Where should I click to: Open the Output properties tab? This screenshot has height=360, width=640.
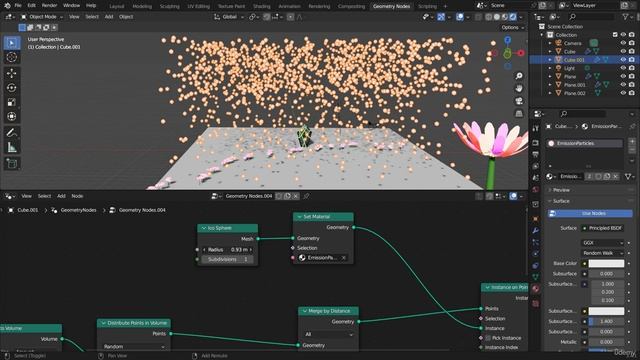[536, 154]
